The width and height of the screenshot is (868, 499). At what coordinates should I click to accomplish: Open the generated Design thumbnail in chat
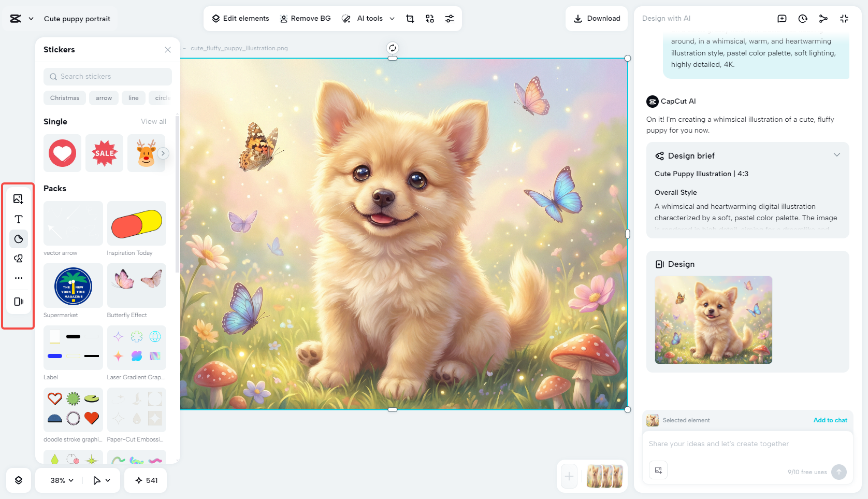tap(714, 320)
